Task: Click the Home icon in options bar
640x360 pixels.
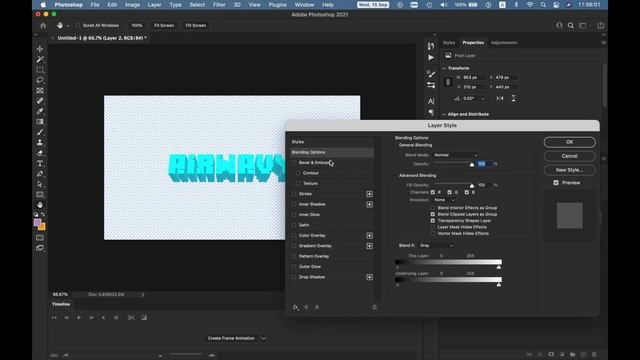Action: pyautogui.click(x=43, y=25)
